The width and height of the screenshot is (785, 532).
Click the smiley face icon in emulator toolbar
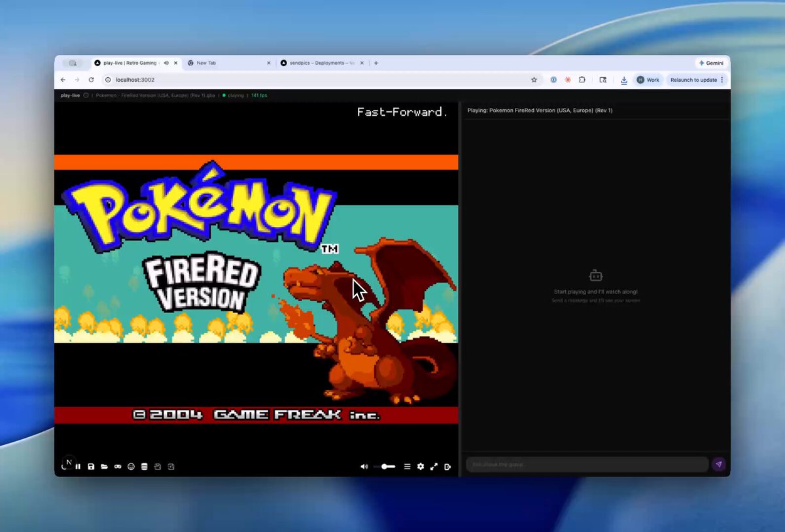[x=131, y=467]
